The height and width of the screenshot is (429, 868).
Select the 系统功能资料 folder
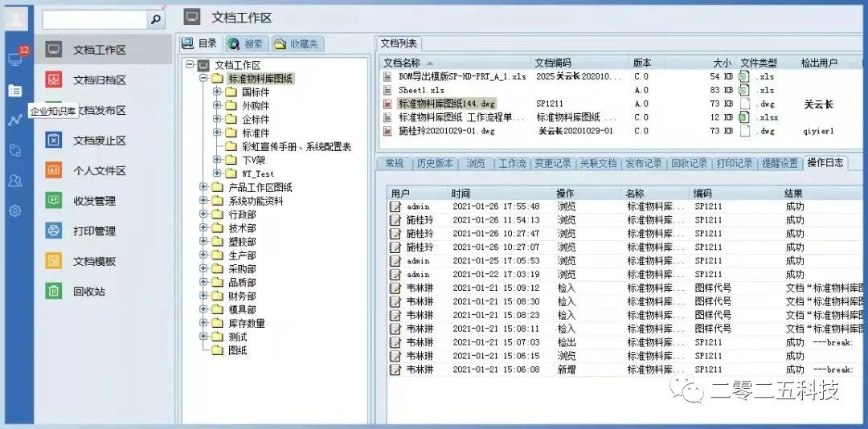pos(256,201)
